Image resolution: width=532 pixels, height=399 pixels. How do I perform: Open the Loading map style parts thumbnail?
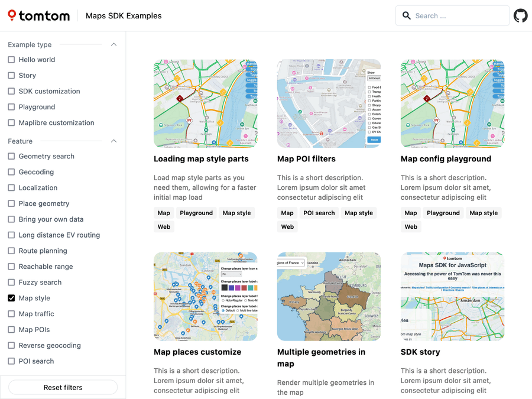[205, 103]
